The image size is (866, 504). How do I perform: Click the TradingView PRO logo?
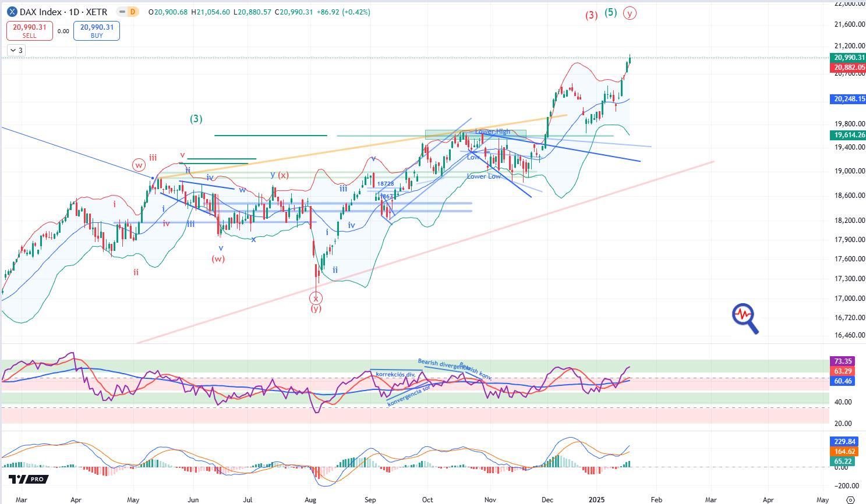point(28,479)
